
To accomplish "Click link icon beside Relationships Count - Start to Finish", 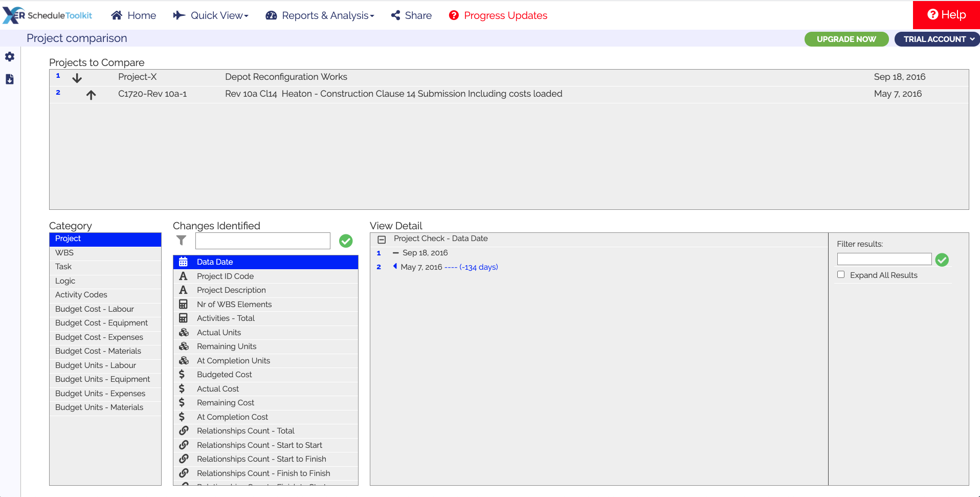I will (184, 459).
